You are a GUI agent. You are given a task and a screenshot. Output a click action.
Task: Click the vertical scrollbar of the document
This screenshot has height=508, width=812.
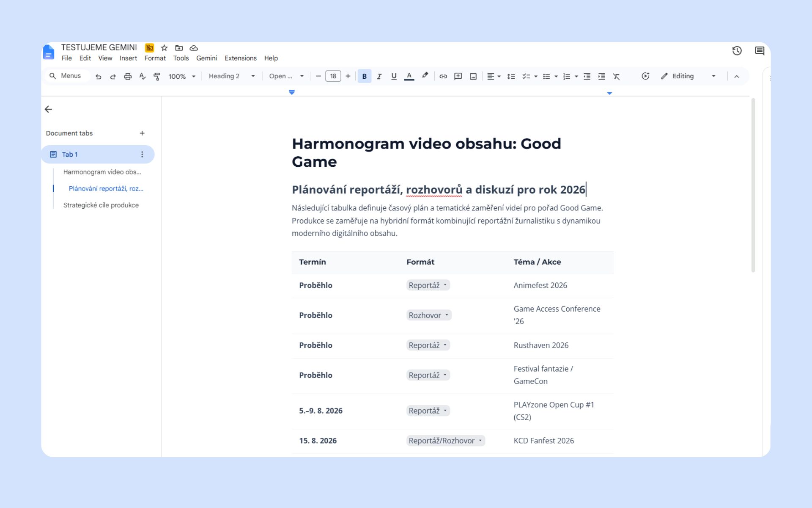point(753,185)
